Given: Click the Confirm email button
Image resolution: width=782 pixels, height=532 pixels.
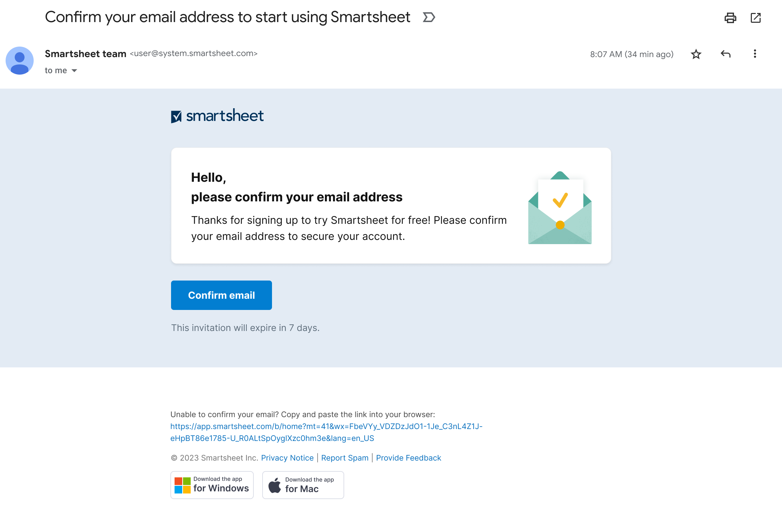Looking at the screenshot, I should [x=221, y=295].
